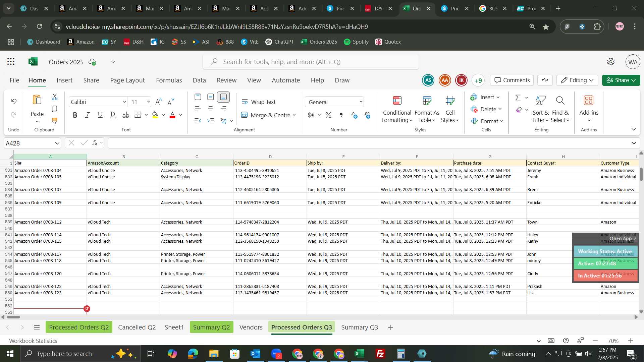Click the yellow fill colour bucket
This screenshot has width=644, height=362.
pos(155,115)
